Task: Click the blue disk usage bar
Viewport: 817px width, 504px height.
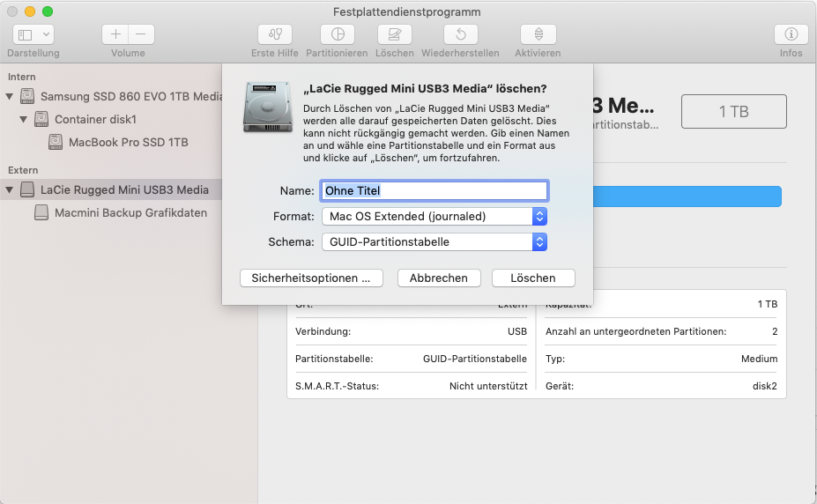Action: tap(687, 196)
